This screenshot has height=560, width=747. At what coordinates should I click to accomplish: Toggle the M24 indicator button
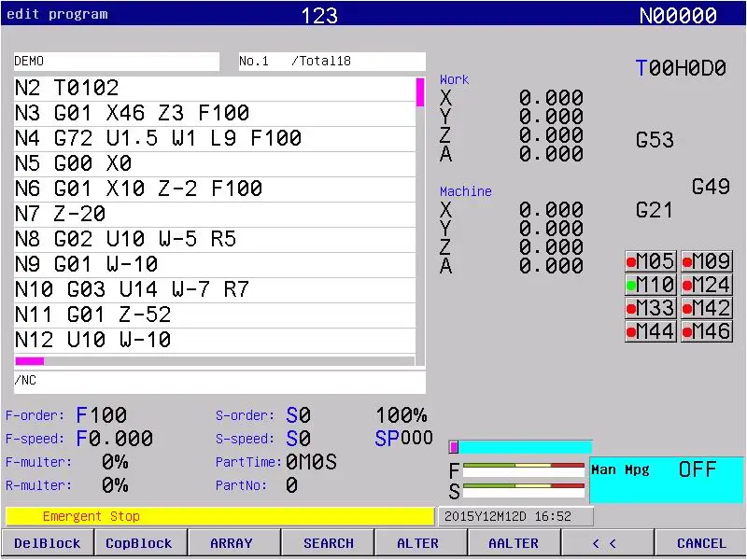(x=707, y=285)
